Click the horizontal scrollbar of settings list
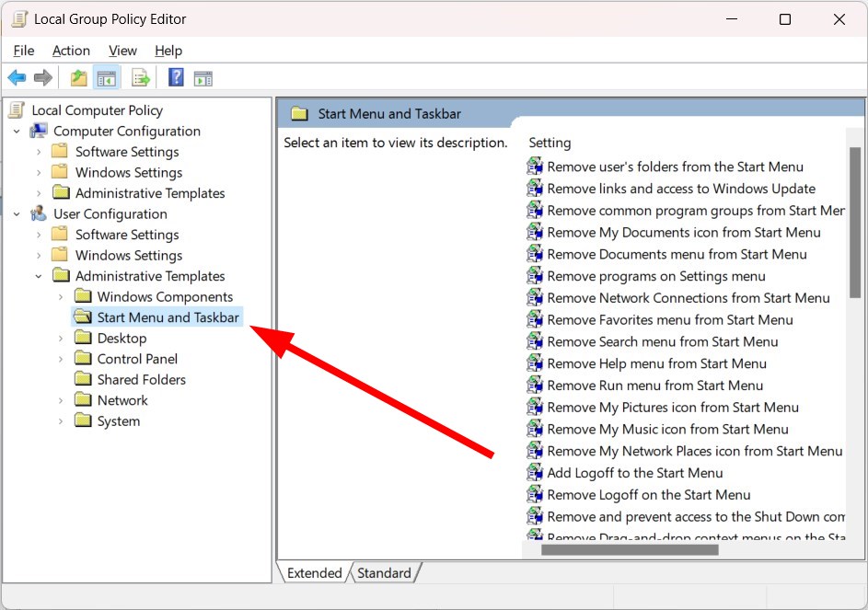The width and height of the screenshot is (868, 610). 629,550
